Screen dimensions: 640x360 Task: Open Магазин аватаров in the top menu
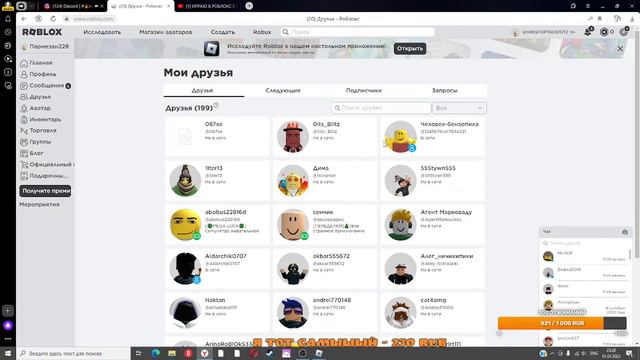coord(166,32)
